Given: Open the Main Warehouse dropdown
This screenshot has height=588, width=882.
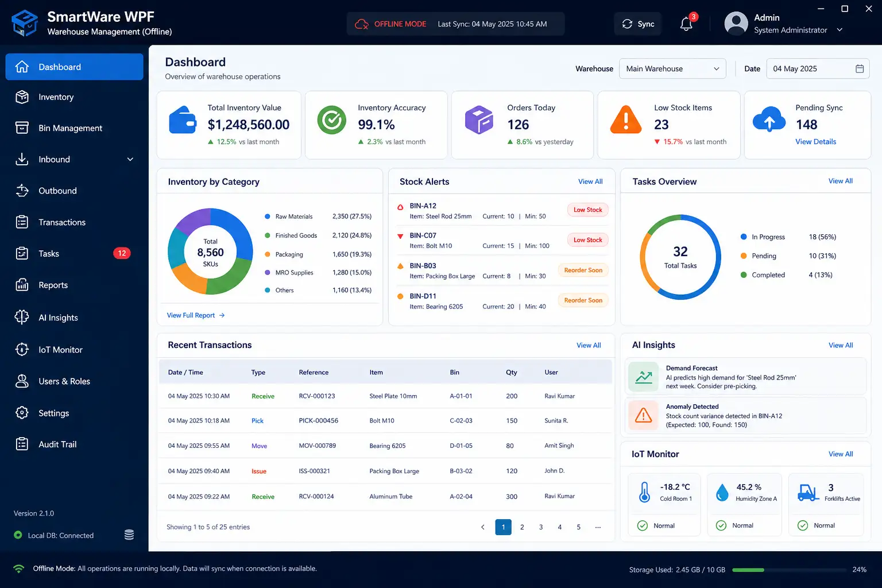Looking at the screenshot, I should [672, 68].
